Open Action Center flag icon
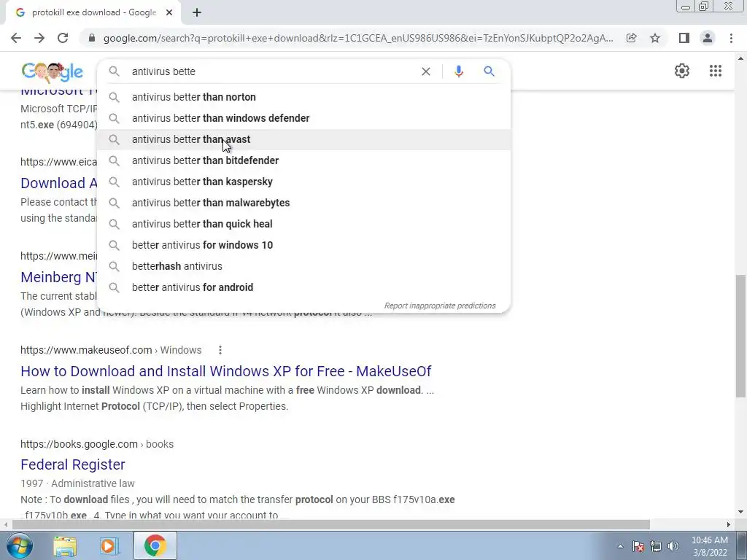 [x=638, y=546]
